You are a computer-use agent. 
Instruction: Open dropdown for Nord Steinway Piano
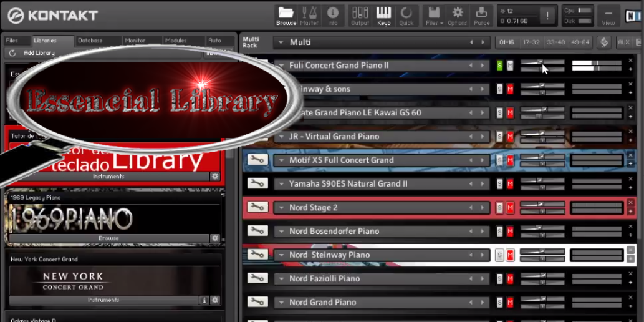tap(281, 255)
